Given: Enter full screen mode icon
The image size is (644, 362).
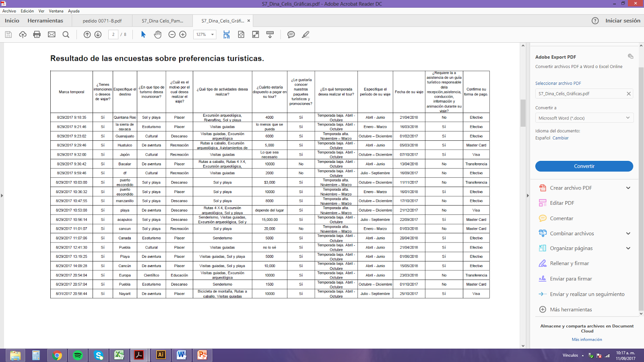Looking at the screenshot, I should pyautogui.click(x=256, y=35).
